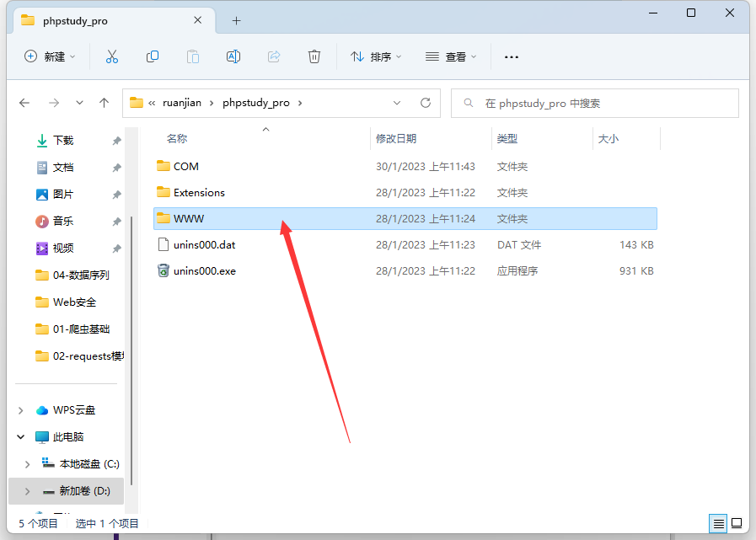Switch to details view icon in status bar
Screen dimensions: 756x540
coord(718,523)
